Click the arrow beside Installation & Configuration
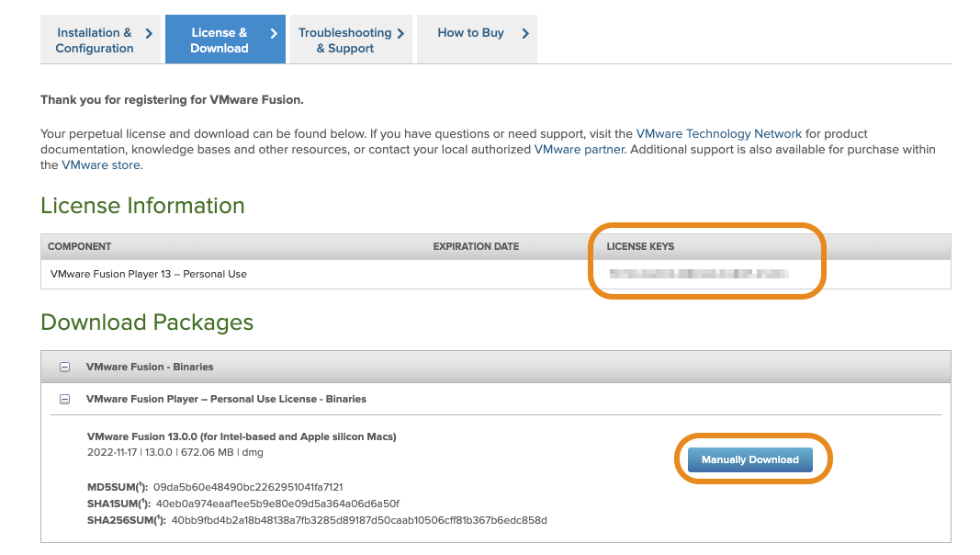This screenshot has width=980, height=555. pos(149,33)
